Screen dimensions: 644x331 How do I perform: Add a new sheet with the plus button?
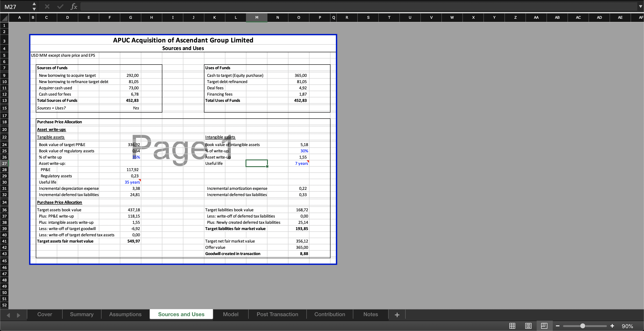pyautogui.click(x=397, y=314)
